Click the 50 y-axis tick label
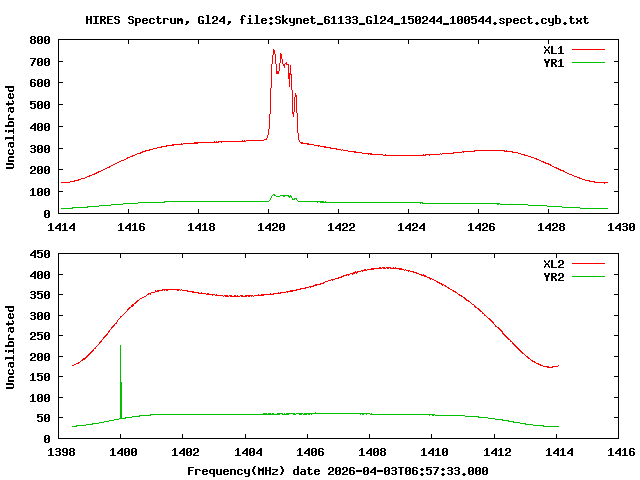The image size is (640, 480). (44, 418)
